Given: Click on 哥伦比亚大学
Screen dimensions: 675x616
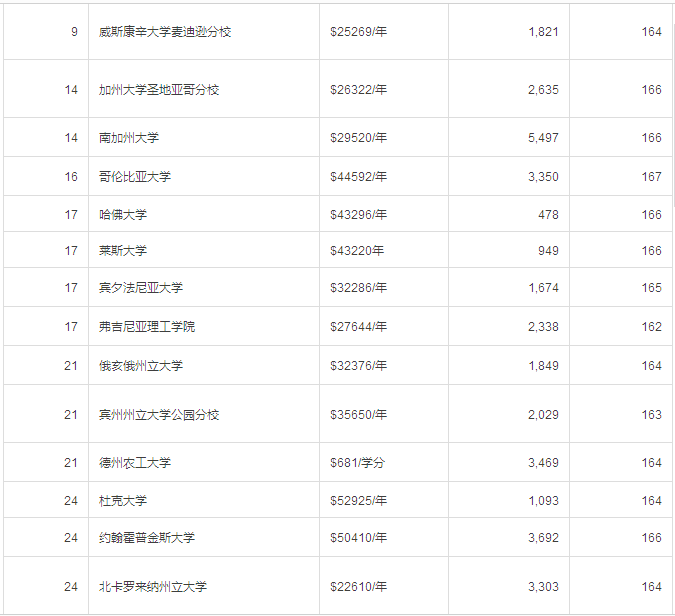Looking at the screenshot, I should [x=135, y=177].
